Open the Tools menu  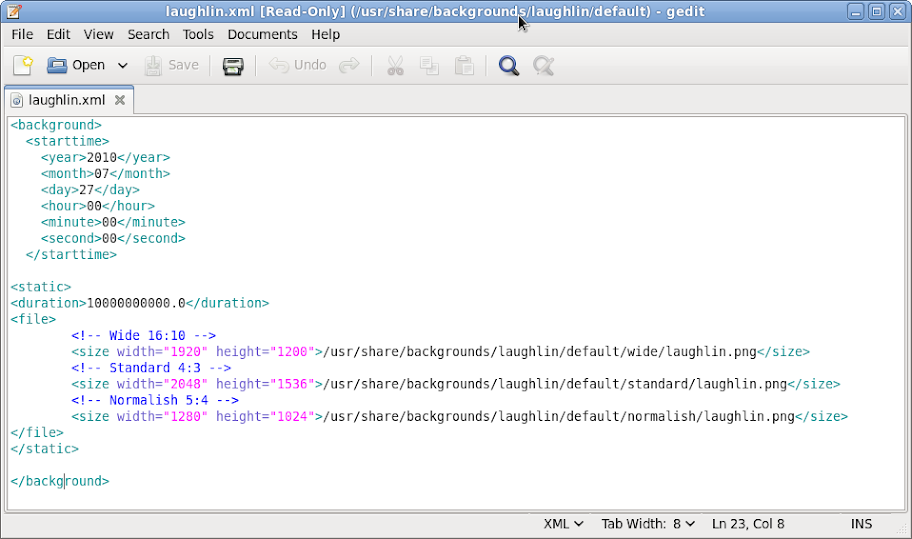(x=198, y=34)
